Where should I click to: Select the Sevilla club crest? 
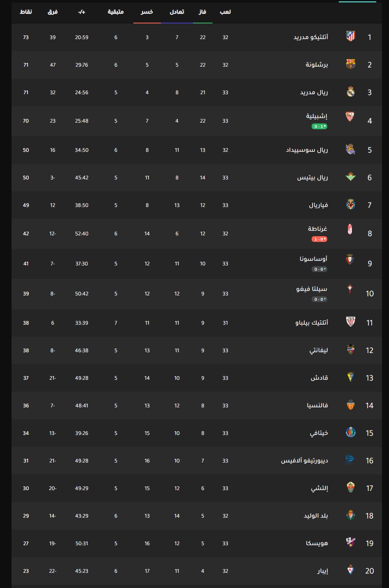[350, 116]
